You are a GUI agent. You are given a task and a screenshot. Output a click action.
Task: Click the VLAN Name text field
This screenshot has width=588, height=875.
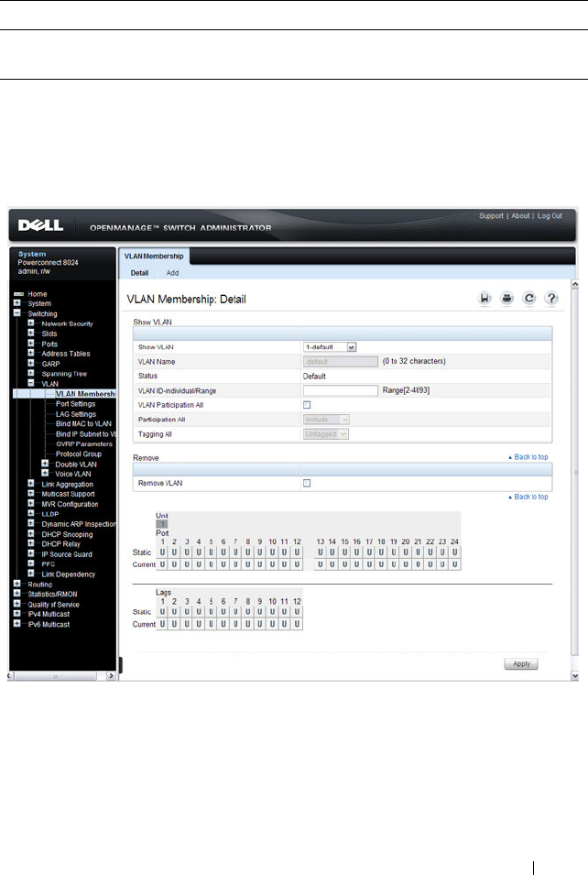341,362
